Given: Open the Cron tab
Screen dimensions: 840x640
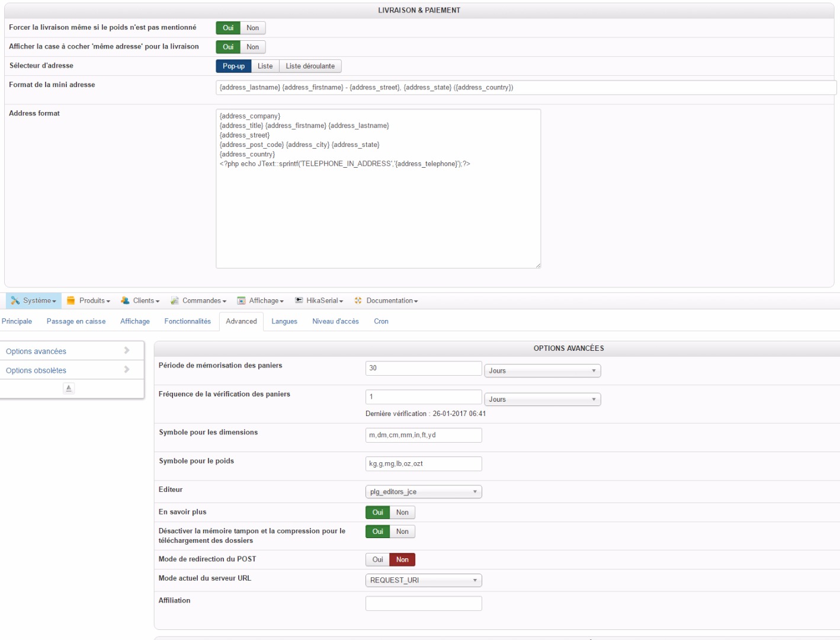Looking at the screenshot, I should pyautogui.click(x=381, y=321).
